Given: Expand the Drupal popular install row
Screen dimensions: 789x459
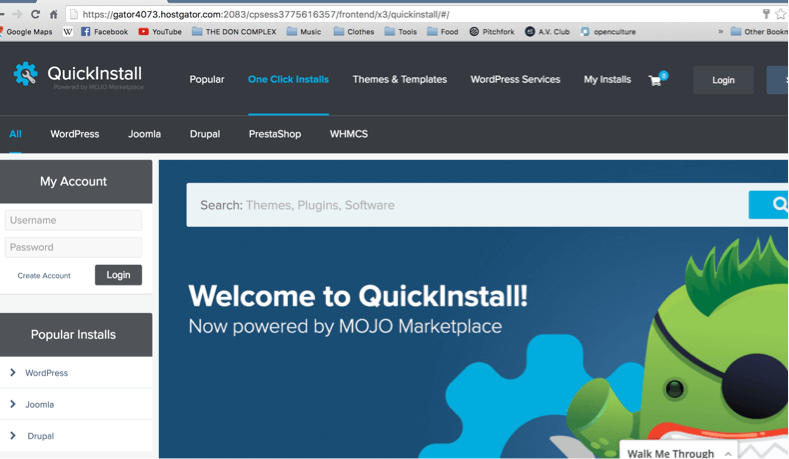Looking at the screenshot, I should click(x=76, y=436).
